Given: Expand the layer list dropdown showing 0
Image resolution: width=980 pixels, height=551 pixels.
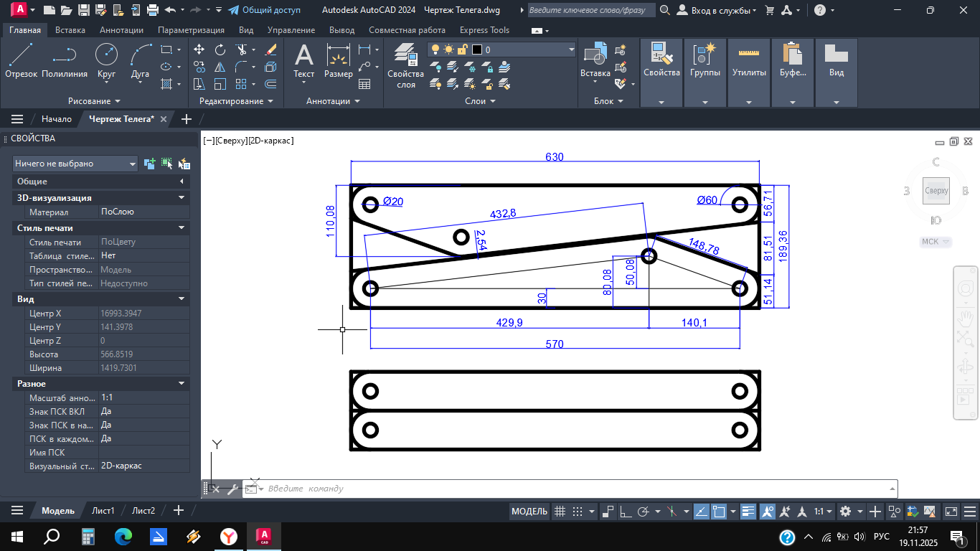Looking at the screenshot, I should click(571, 50).
